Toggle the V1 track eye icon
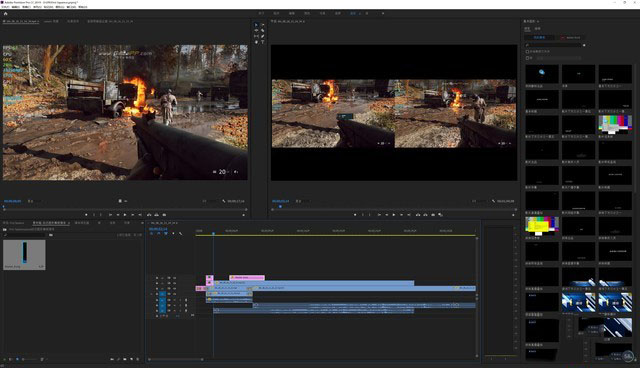 (175, 294)
